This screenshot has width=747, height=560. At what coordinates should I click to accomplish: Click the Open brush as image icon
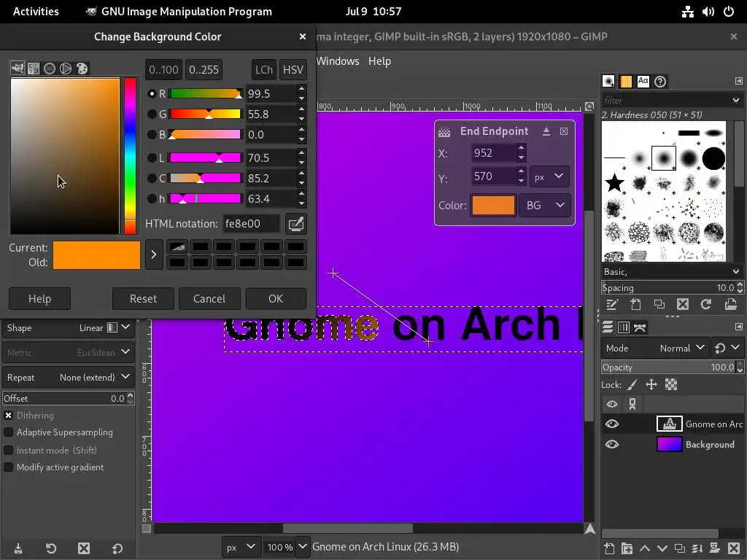(730, 304)
